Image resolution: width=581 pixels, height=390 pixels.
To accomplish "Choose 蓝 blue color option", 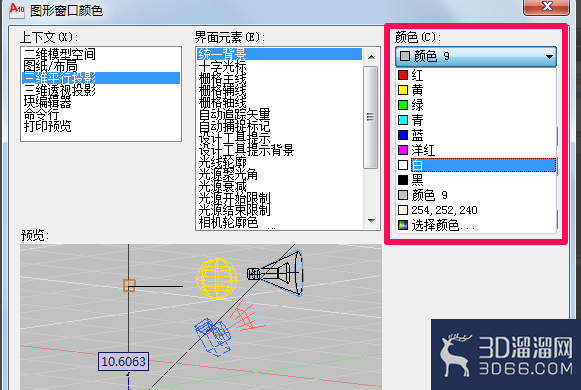I will click(476, 135).
